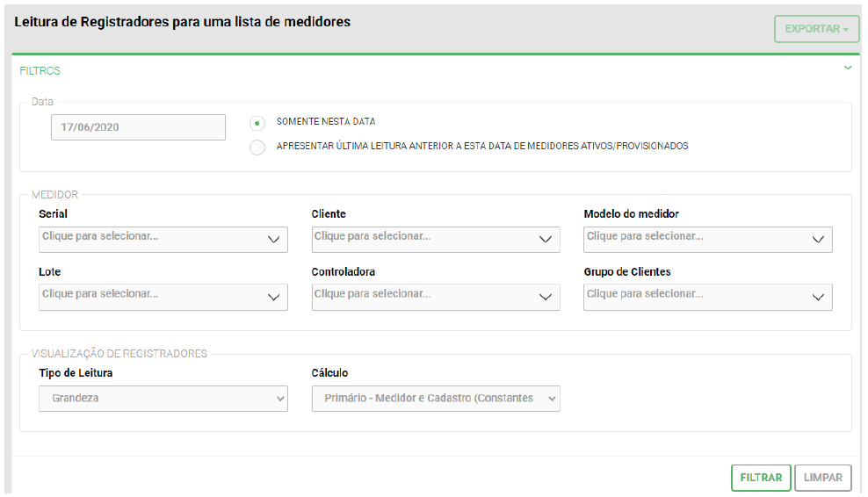The width and height of the screenshot is (868, 497).
Task: Click the Grupo de Clientes arrow icon
Action: click(x=817, y=298)
